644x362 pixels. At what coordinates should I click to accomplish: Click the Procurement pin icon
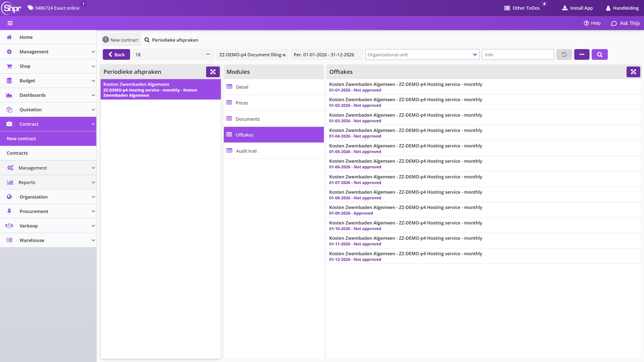point(9,211)
